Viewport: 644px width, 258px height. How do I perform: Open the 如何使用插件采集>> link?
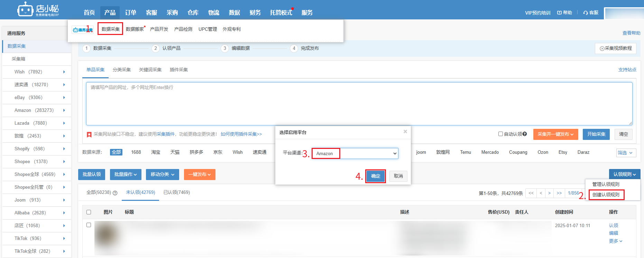(x=241, y=134)
